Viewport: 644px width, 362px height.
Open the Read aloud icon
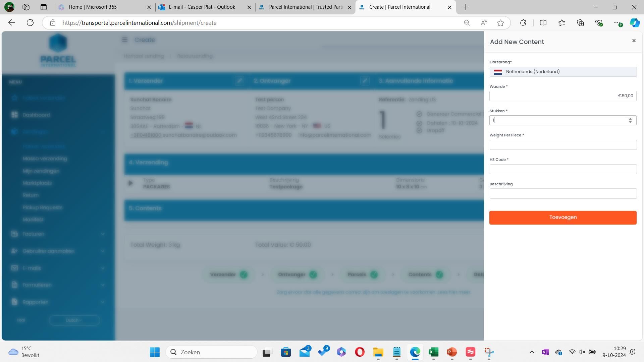pyautogui.click(x=484, y=23)
